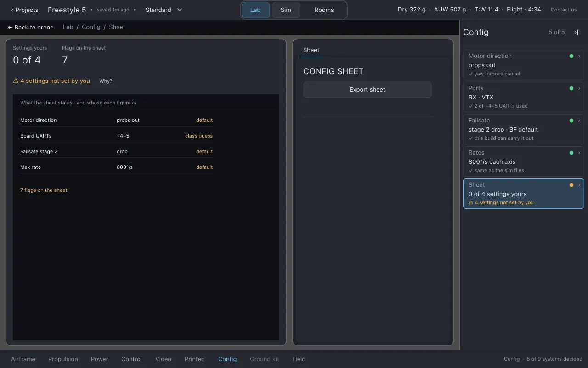Click the green status dot on Ports card
The width and height of the screenshot is (588, 368).
pyautogui.click(x=571, y=88)
